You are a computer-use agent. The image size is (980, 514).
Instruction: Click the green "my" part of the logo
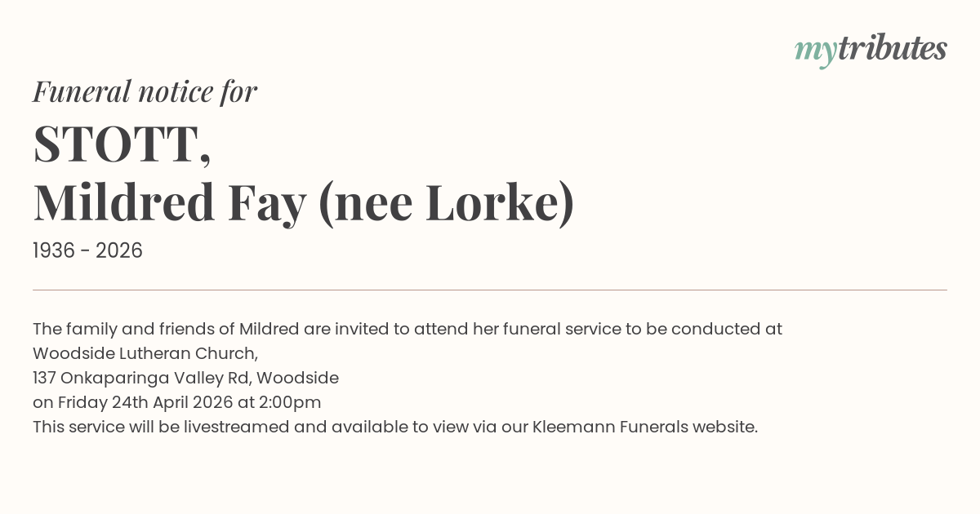(x=816, y=51)
